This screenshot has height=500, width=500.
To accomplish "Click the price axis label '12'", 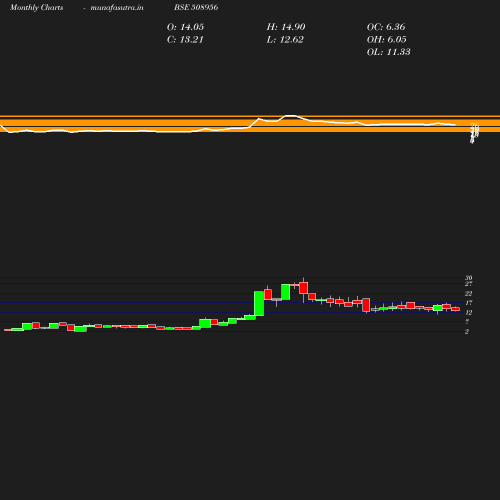I will pyautogui.click(x=469, y=312).
